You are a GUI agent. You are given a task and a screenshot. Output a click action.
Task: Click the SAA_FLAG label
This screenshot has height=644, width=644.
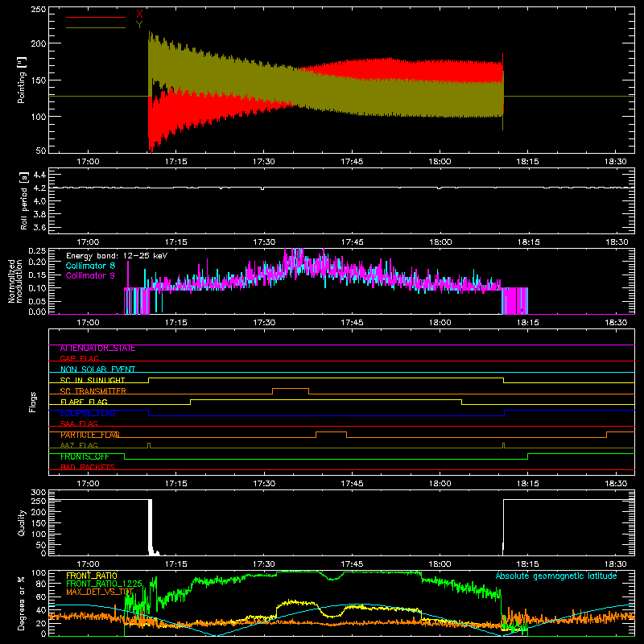pyautogui.click(x=79, y=423)
